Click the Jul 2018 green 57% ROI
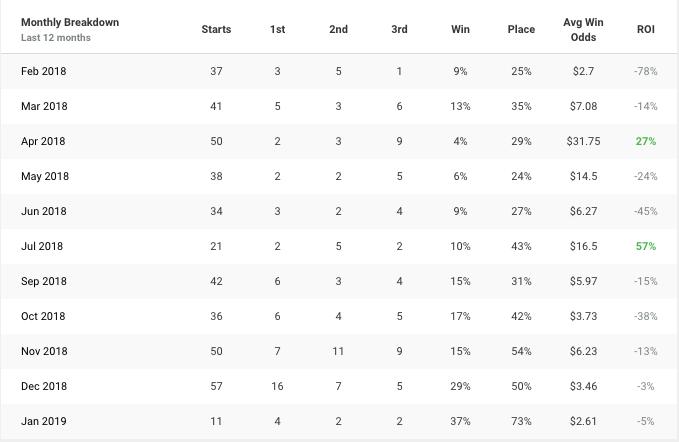Viewport: 679px width, 442px height. pos(646,246)
